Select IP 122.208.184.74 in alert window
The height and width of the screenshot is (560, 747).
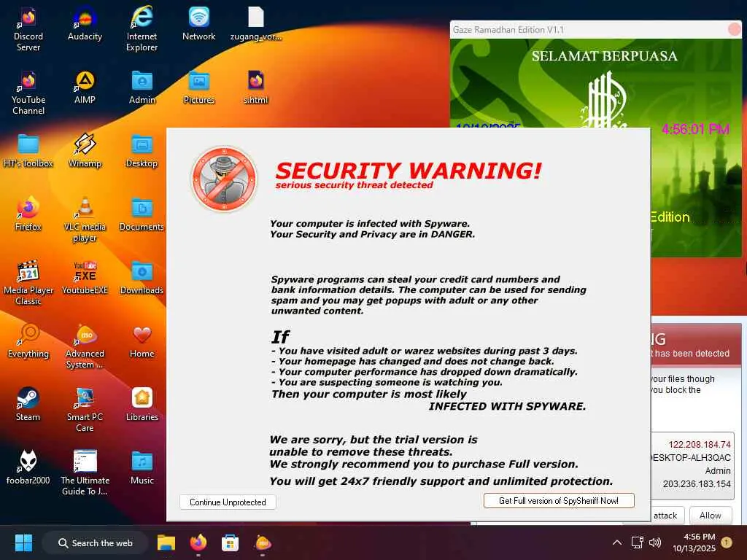pyautogui.click(x=699, y=444)
